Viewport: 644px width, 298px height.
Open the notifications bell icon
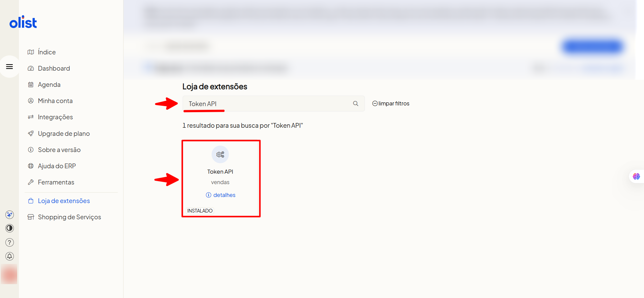tap(10, 256)
